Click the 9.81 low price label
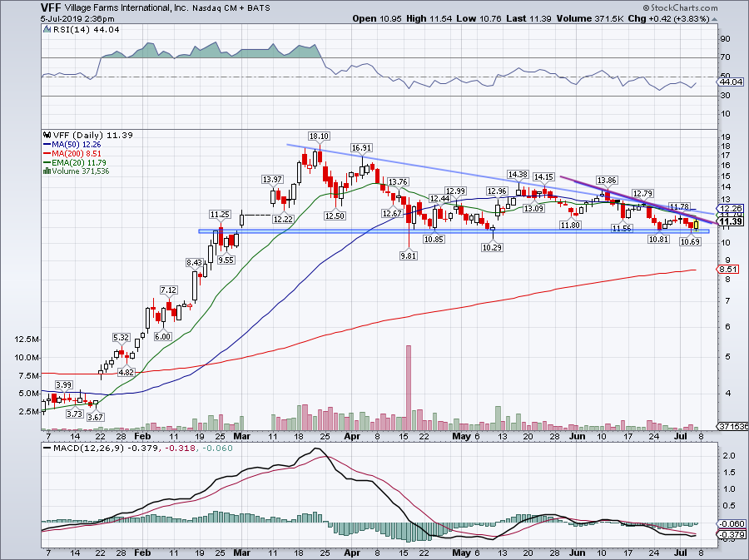749x560 pixels. click(409, 256)
